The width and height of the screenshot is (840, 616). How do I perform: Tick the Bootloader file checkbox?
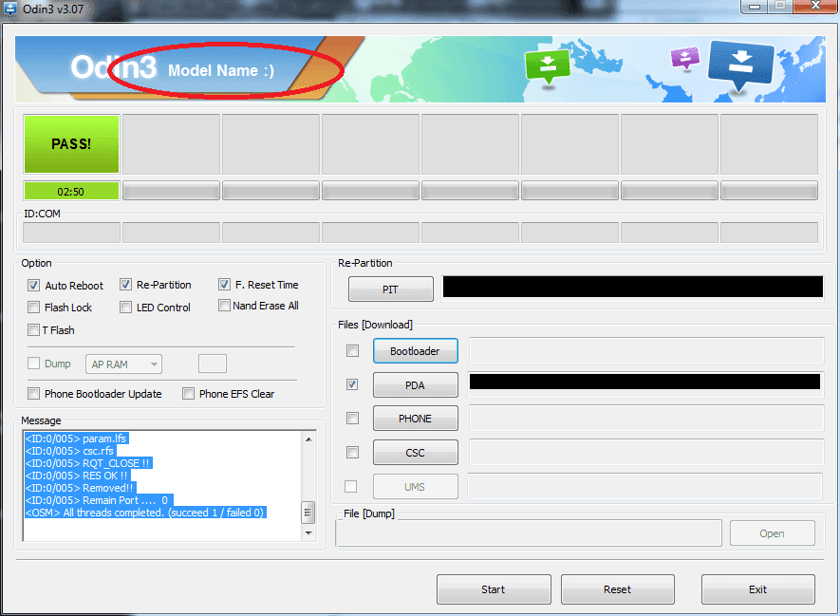[352, 351]
